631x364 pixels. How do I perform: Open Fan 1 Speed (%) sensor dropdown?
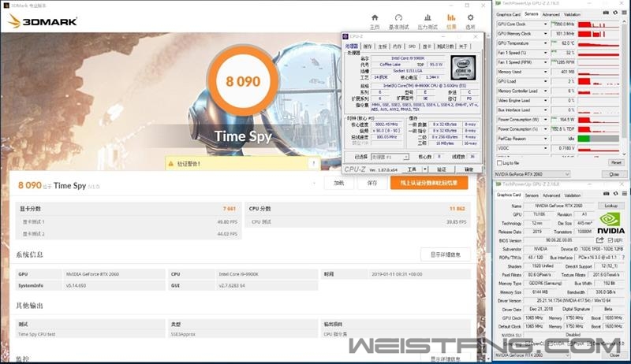click(546, 53)
